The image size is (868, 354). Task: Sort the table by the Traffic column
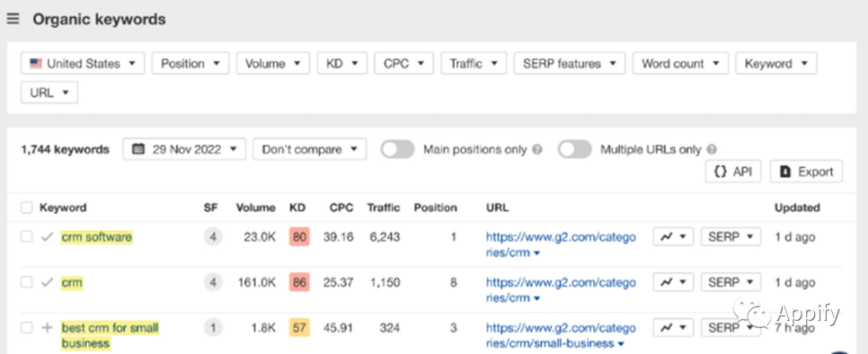(383, 208)
